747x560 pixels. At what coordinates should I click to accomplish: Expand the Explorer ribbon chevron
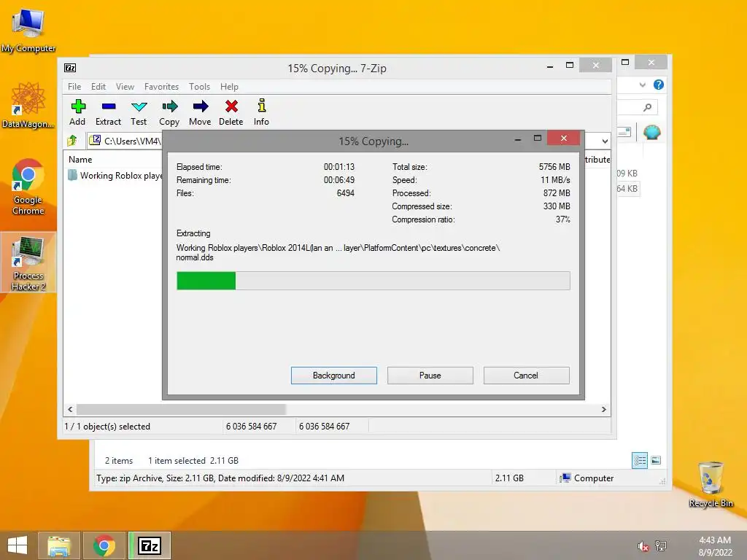click(642, 85)
